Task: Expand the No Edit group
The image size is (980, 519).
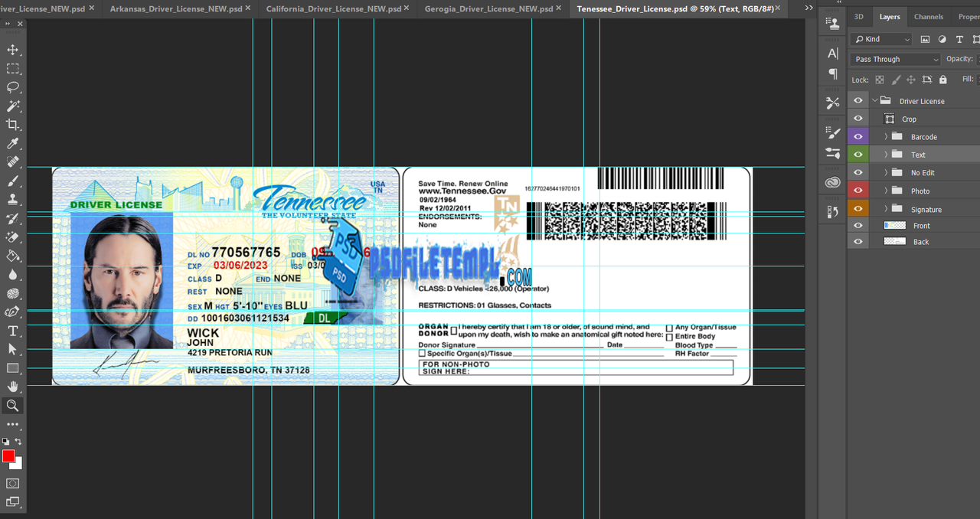Action: (886, 173)
